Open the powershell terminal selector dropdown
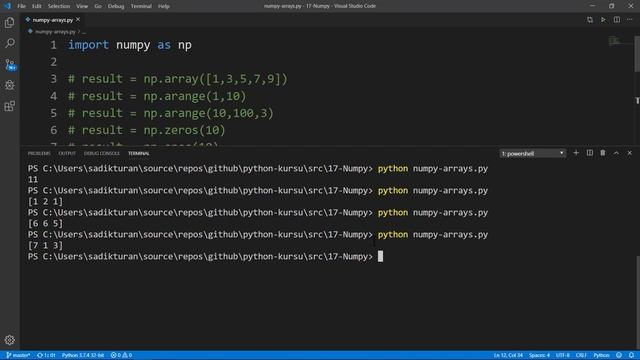This screenshot has height=360, width=640. [x=533, y=153]
